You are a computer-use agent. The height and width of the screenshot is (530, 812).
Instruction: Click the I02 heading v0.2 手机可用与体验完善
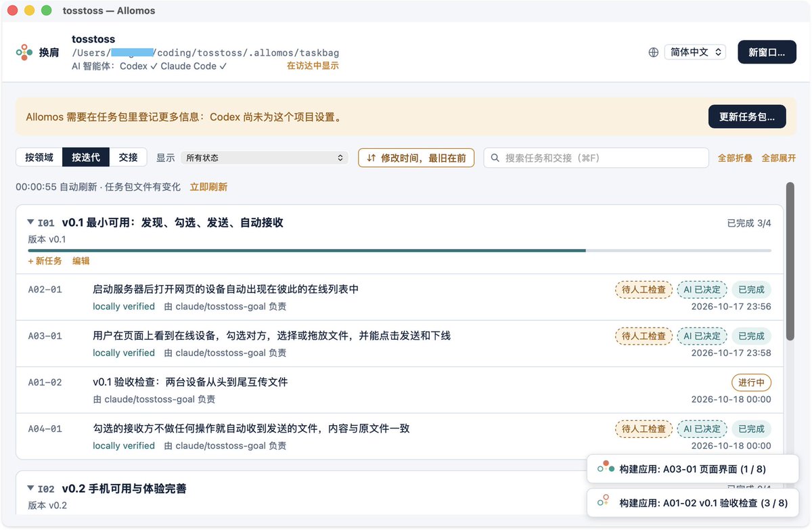click(x=124, y=488)
